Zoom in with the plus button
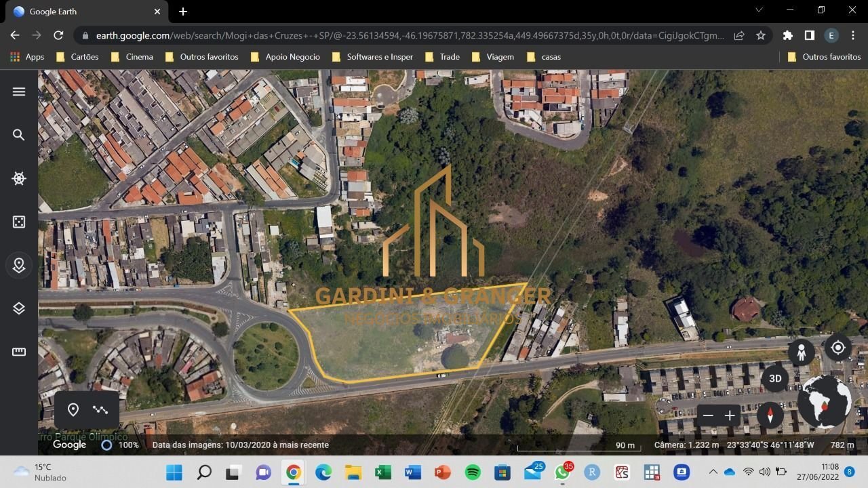The image size is (868, 488). (730, 415)
